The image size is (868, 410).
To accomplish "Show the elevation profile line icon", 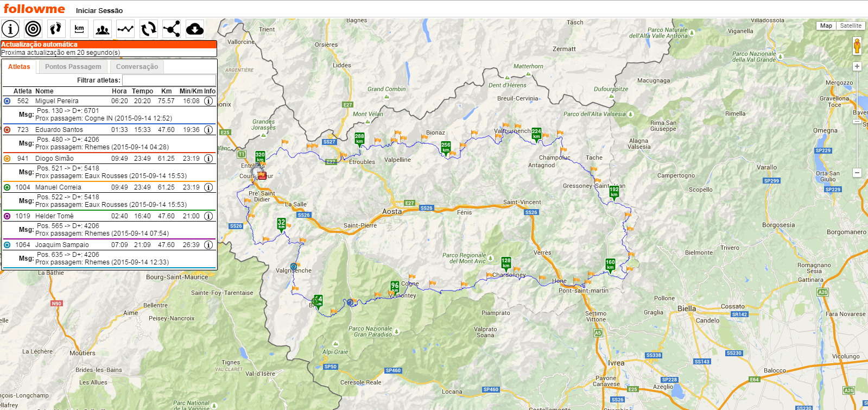I will pos(125,29).
